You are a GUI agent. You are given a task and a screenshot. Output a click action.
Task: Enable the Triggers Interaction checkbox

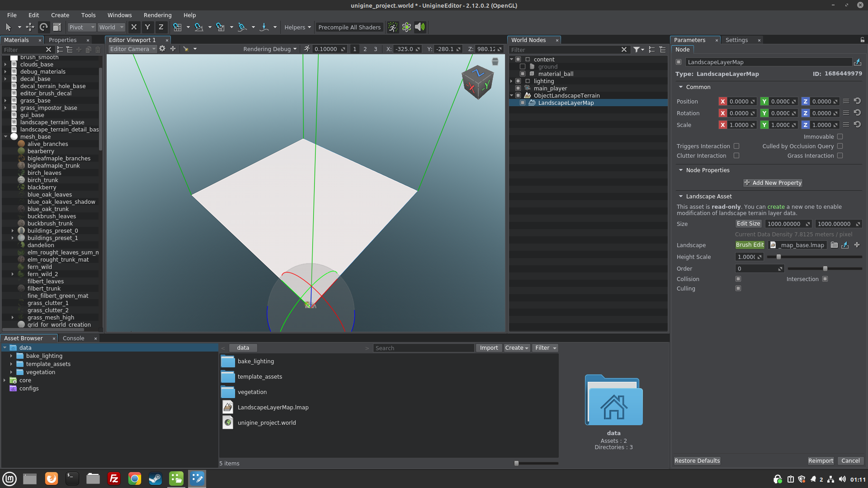(736, 146)
